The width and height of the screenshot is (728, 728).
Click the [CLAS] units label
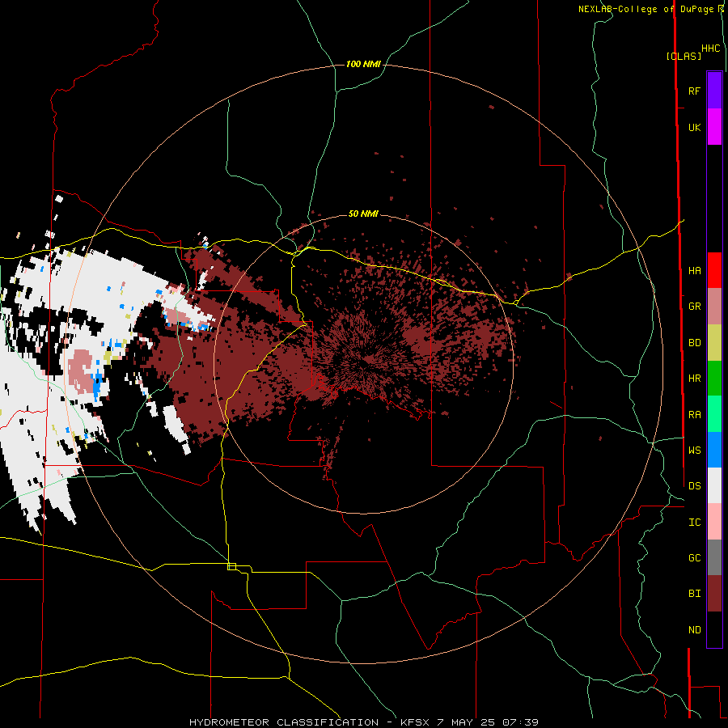tap(684, 56)
